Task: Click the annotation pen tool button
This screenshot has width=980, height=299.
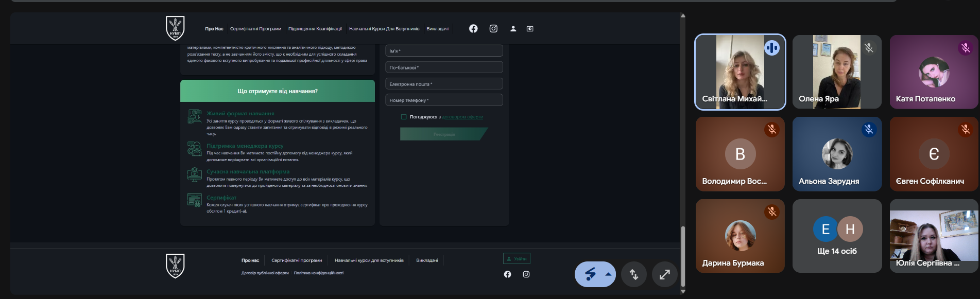Action: [x=590, y=274]
